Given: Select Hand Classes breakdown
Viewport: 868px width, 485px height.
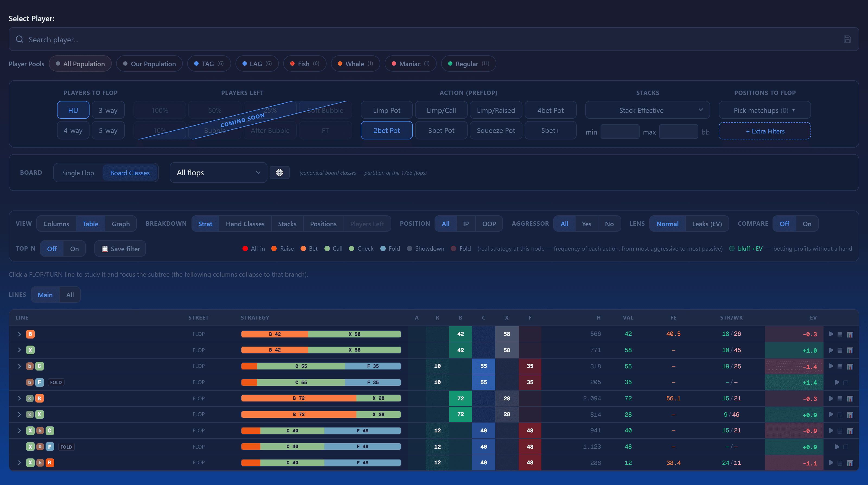Looking at the screenshot, I should pyautogui.click(x=245, y=224).
